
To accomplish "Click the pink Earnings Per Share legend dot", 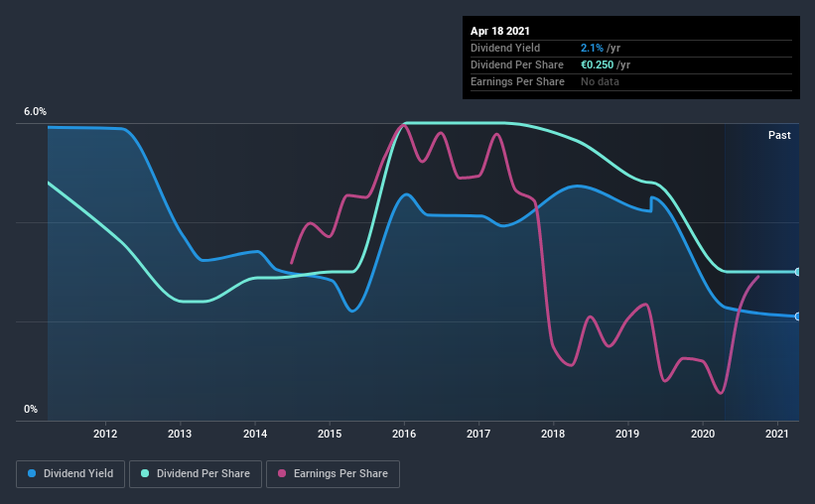I will [x=282, y=473].
